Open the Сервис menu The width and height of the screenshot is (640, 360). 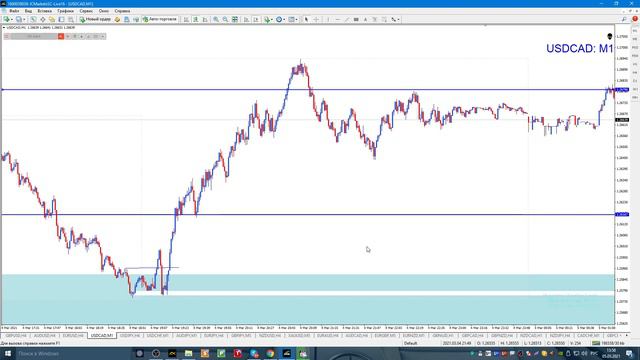pyautogui.click(x=86, y=11)
